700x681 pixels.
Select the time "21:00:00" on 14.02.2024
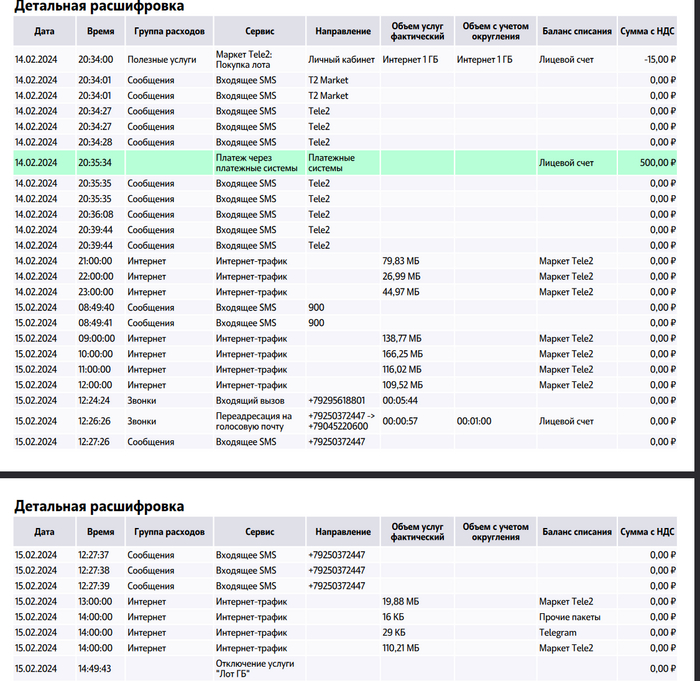click(x=95, y=261)
